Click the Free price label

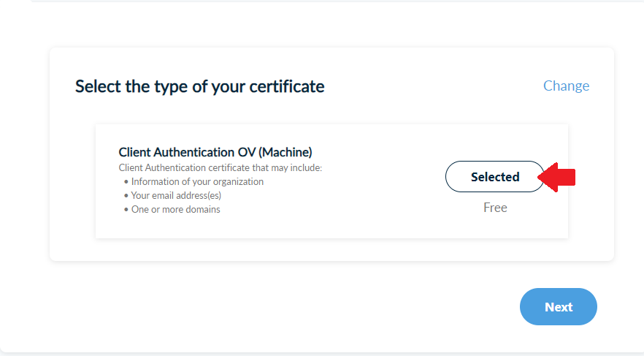click(x=495, y=207)
